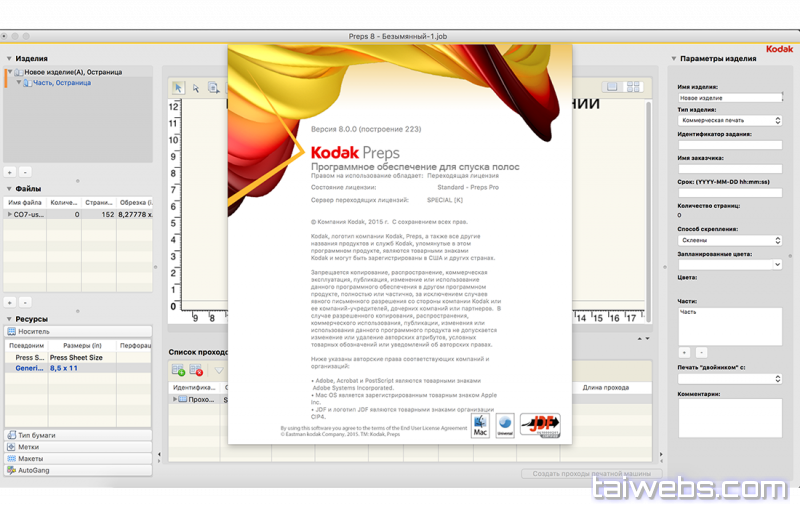Image resolution: width=800 pixels, height=516 pixels.
Task: Collapse the Файлы panel section
Action: pyautogui.click(x=9, y=188)
